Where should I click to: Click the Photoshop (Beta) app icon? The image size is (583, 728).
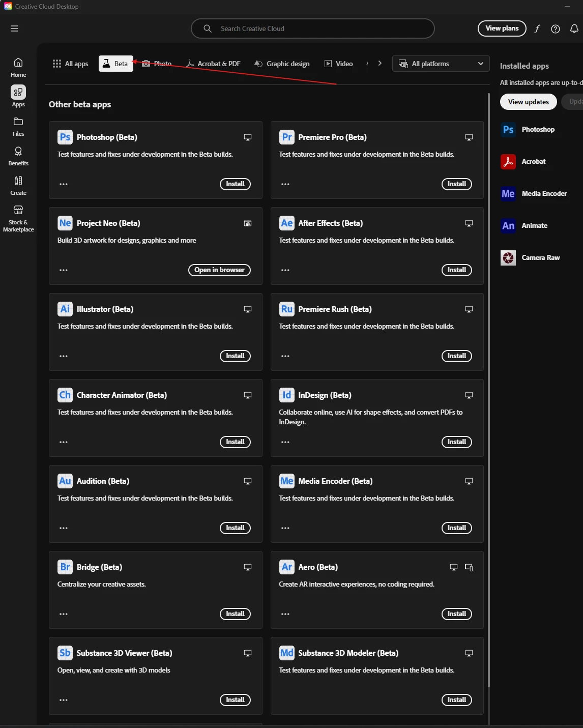point(65,137)
